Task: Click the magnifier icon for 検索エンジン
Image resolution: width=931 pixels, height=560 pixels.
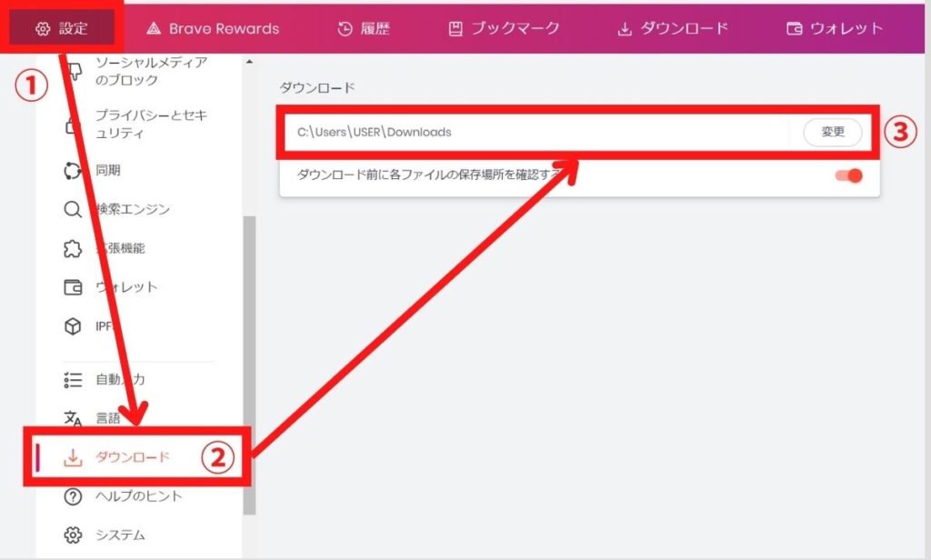Action: [x=73, y=209]
